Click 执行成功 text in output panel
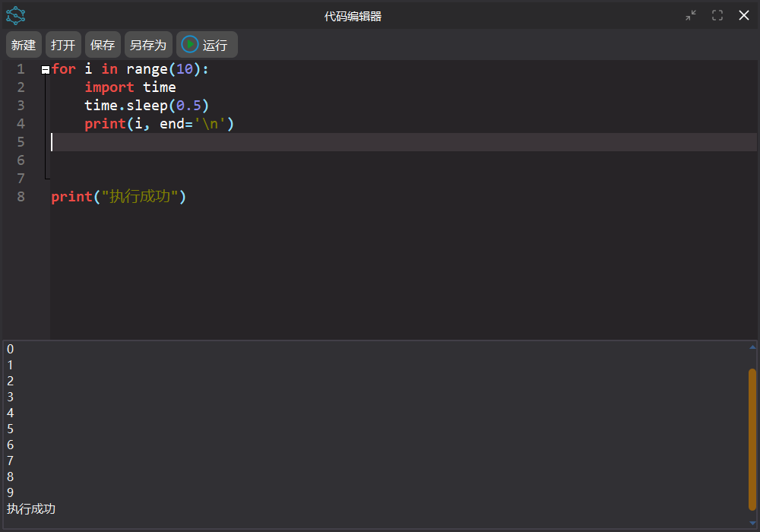 click(x=31, y=508)
